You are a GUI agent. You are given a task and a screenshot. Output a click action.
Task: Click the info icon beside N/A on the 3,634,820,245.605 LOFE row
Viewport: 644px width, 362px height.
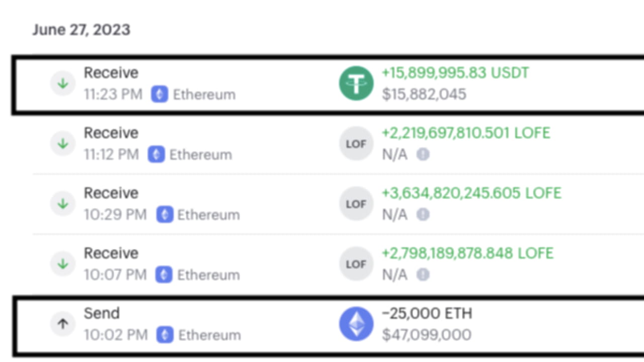pos(423,215)
